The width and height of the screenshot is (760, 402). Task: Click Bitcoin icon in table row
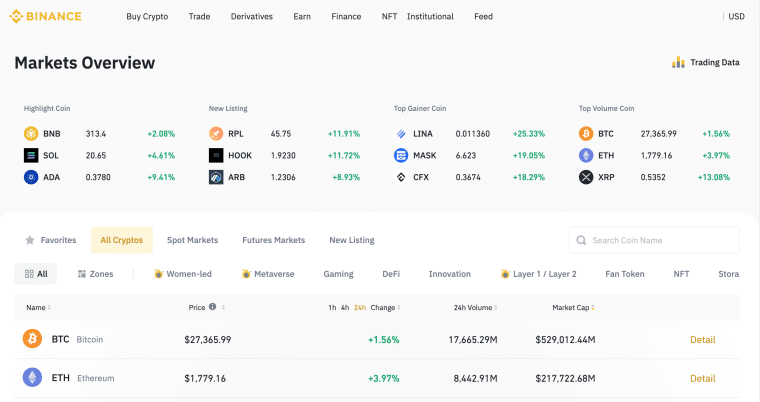(32, 339)
